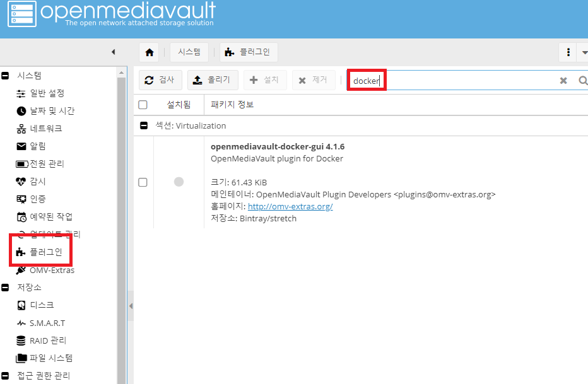This screenshot has width=588, height=384.
Task: Open 일반 설정 in the sidebar
Action: (47, 93)
